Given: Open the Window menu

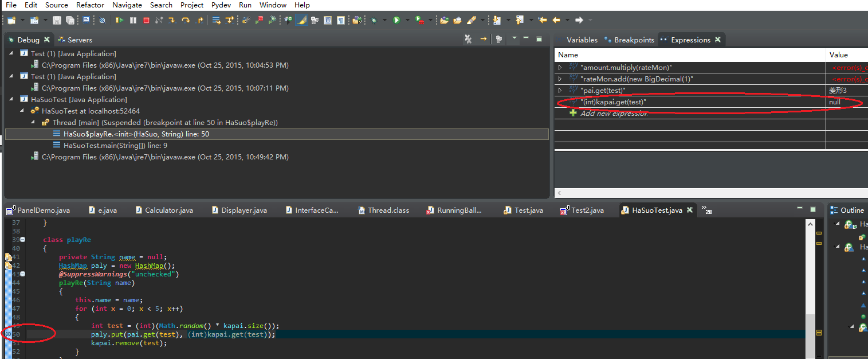Looking at the screenshot, I should [273, 5].
